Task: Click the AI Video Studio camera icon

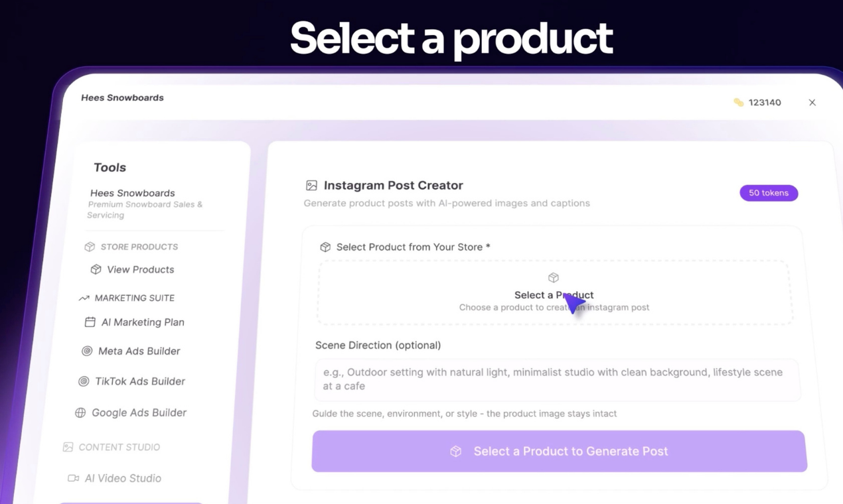Action: (73, 478)
